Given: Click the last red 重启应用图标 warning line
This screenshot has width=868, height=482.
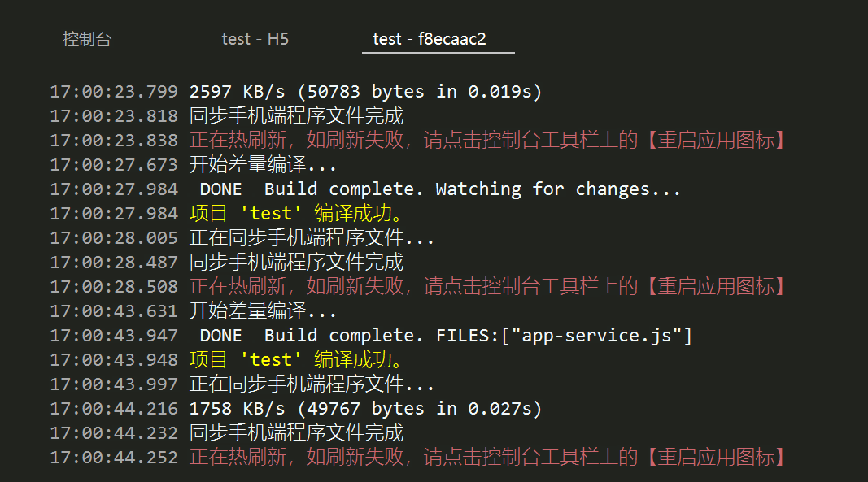Looking at the screenshot, I should [x=488, y=457].
